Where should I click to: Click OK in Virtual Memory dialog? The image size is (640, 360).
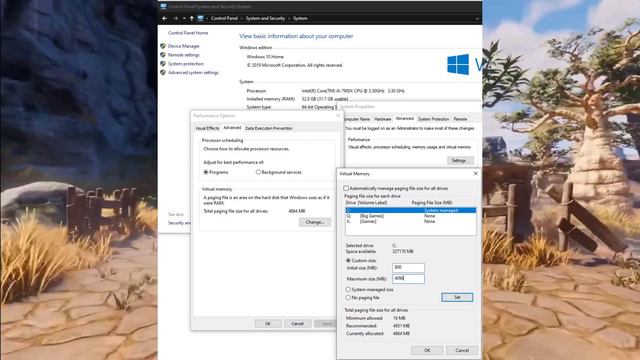click(x=427, y=350)
